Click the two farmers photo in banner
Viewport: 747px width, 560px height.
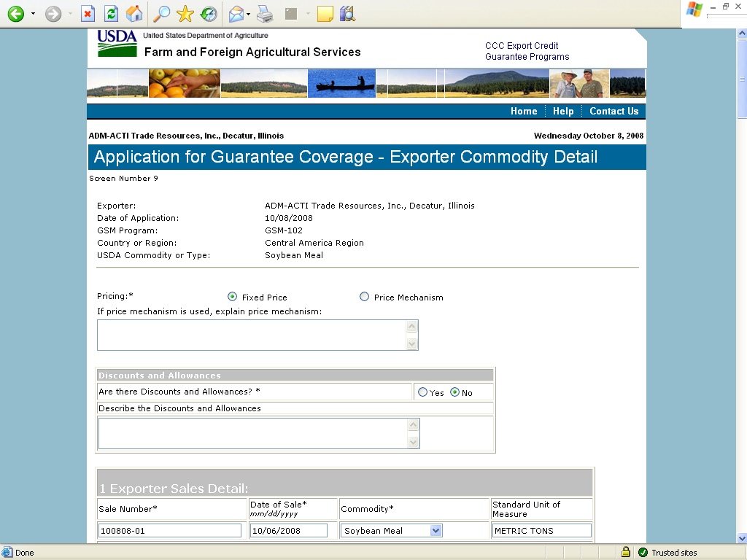[x=579, y=83]
